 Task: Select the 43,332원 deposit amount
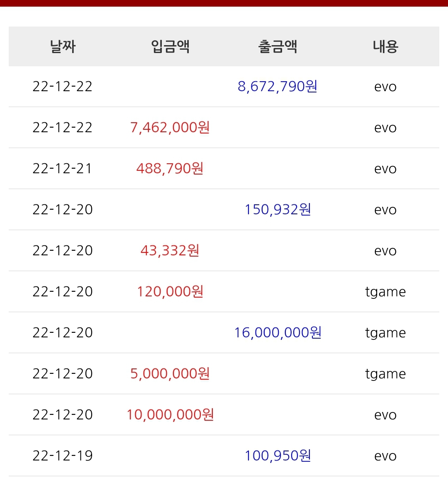coord(170,250)
